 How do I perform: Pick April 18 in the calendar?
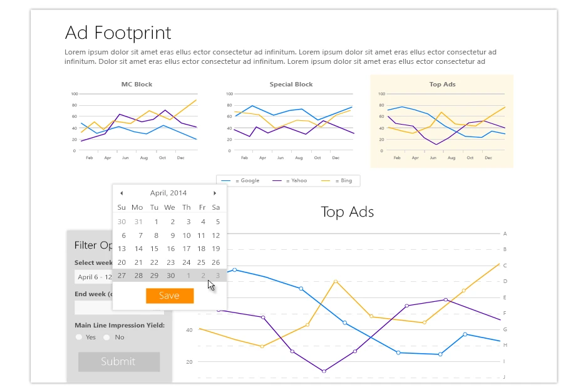[202, 249]
